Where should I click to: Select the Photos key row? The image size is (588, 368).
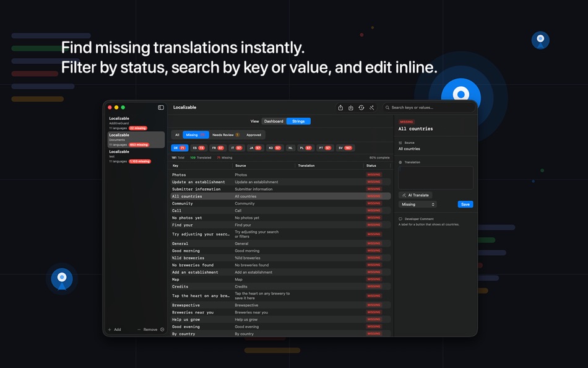click(x=280, y=175)
